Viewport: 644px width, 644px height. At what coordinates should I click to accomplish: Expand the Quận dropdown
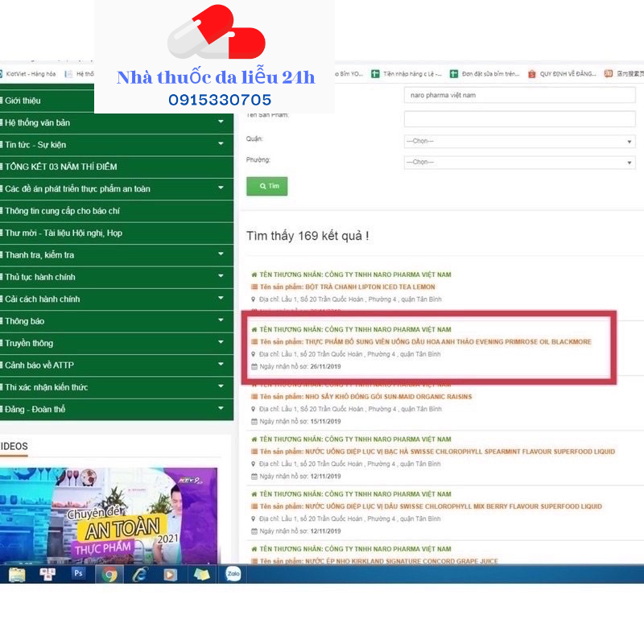[x=519, y=142]
